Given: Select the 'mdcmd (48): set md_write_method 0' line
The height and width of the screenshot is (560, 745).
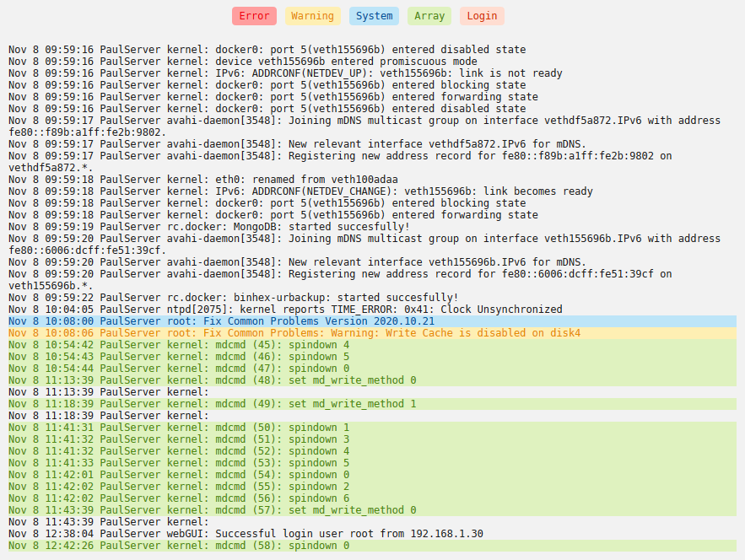Looking at the screenshot, I should 373,380.
